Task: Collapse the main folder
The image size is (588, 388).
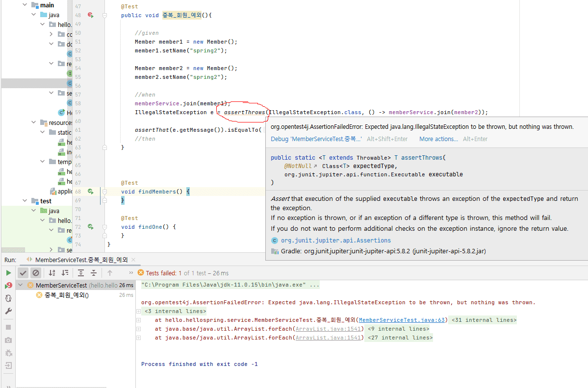Action: tap(25, 5)
